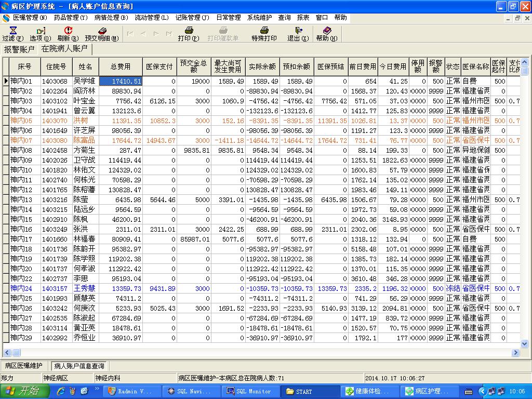Open the Windows 开始 Start button
Image resolution: width=532 pixels, height=399 pixels.
(x=22, y=391)
